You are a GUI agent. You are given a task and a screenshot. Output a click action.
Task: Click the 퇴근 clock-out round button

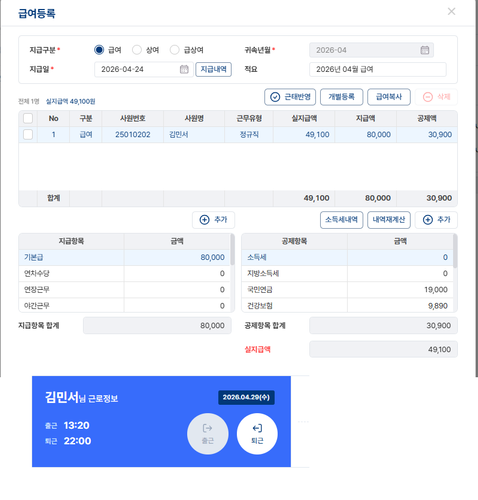click(x=257, y=434)
